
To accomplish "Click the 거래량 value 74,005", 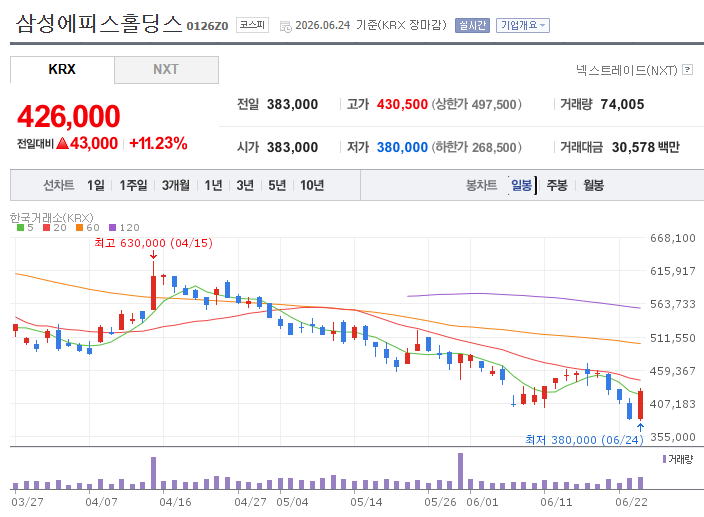I will (622, 105).
